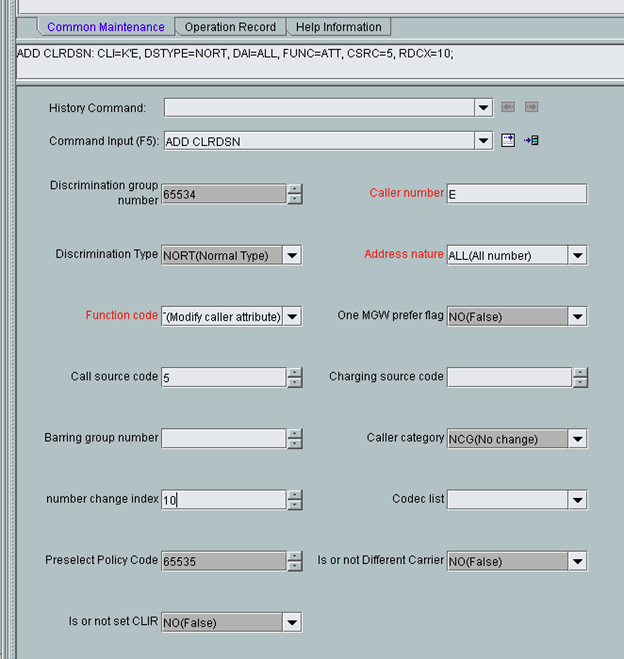624x659 pixels.
Task: Click the History Command field
Action: pos(319,108)
